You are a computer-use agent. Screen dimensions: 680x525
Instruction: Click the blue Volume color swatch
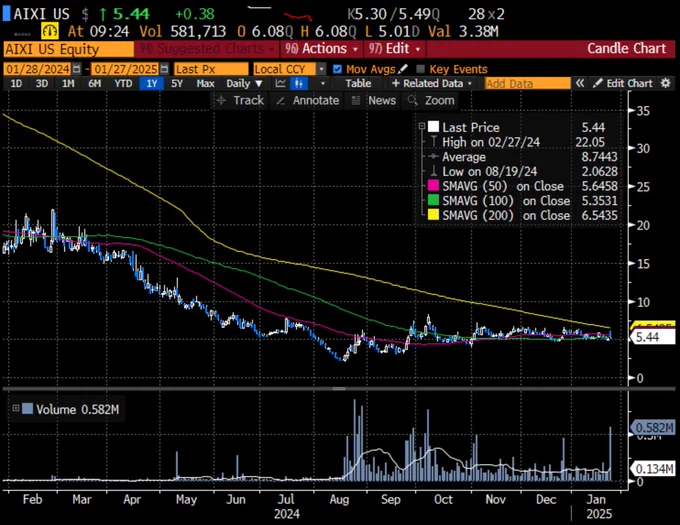(x=27, y=408)
